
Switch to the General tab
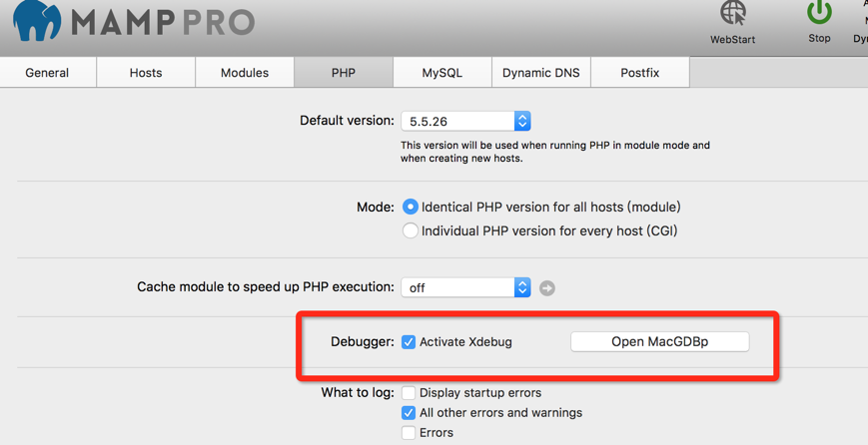coord(48,73)
